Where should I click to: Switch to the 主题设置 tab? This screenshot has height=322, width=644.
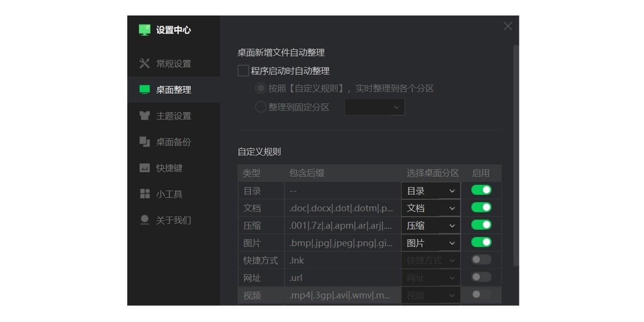click(172, 115)
